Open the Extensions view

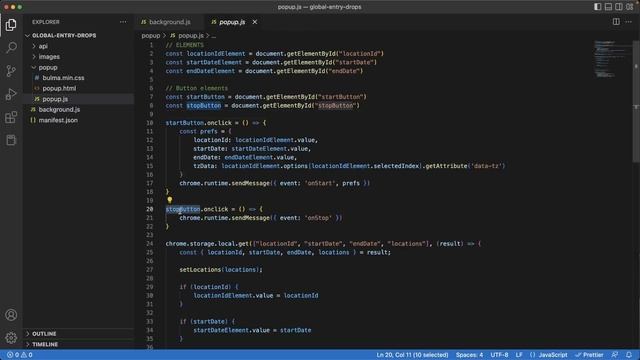pos(11,118)
